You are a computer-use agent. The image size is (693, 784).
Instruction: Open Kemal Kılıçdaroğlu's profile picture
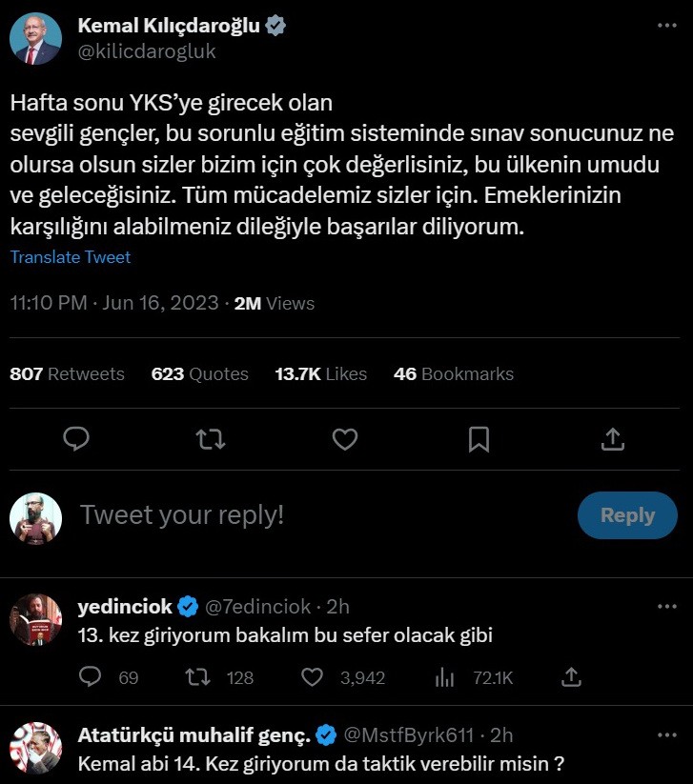click(x=36, y=39)
